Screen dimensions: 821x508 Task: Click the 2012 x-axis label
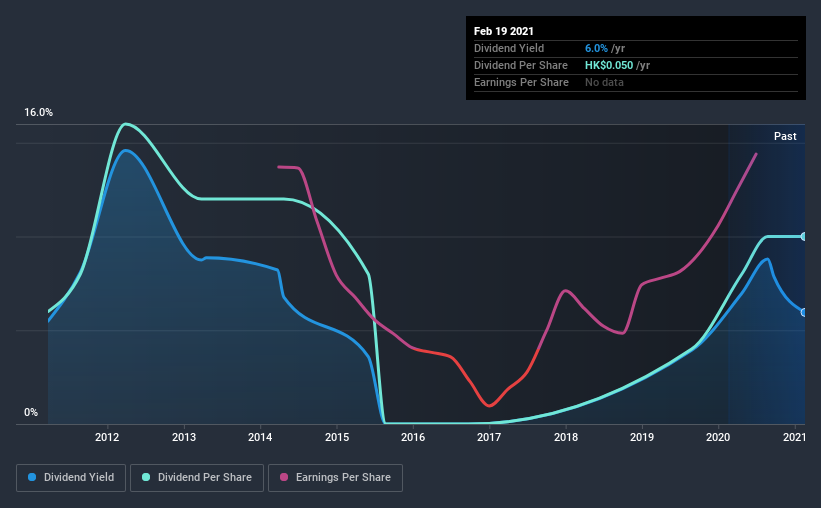click(x=107, y=437)
